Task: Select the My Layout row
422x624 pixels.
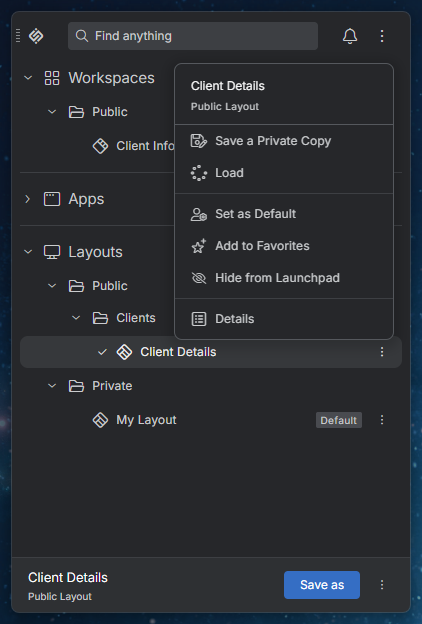Action: click(211, 420)
